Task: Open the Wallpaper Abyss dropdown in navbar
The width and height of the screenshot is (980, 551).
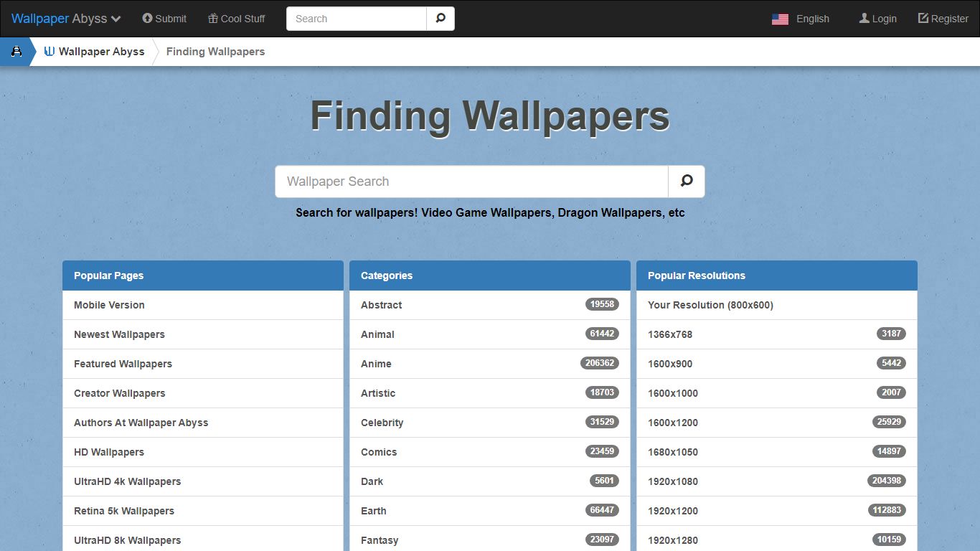Action: [66, 19]
